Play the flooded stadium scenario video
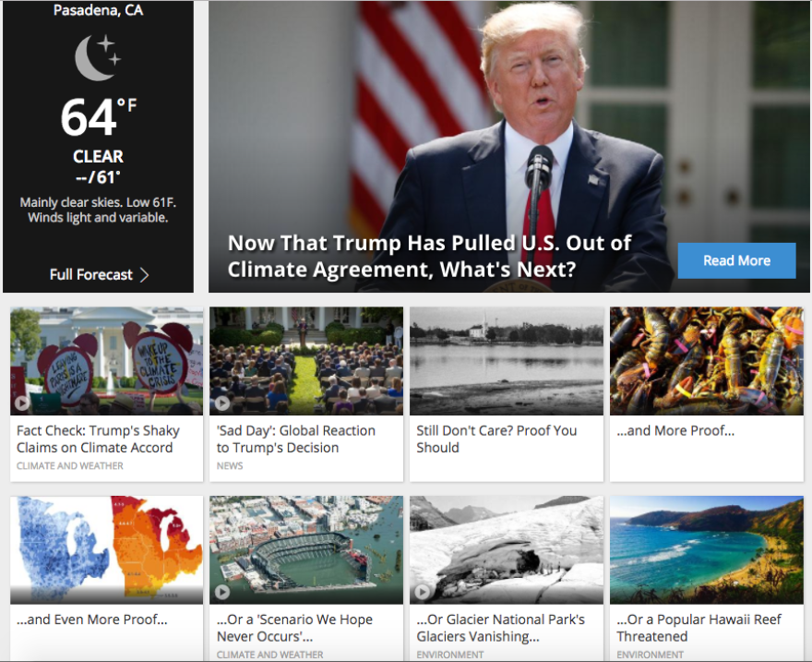Image resolution: width=812 pixels, height=662 pixels. 222,592
